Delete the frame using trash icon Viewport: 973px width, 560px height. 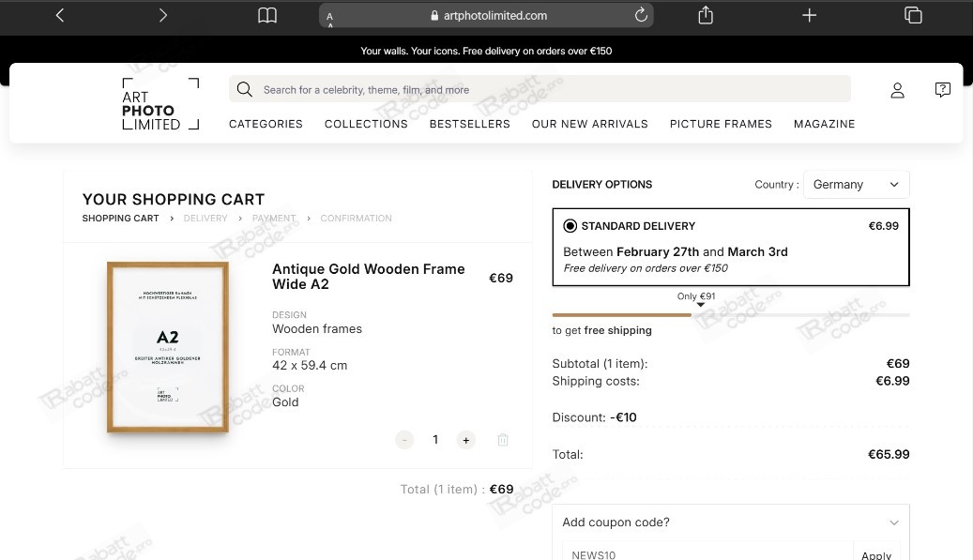(503, 440)
